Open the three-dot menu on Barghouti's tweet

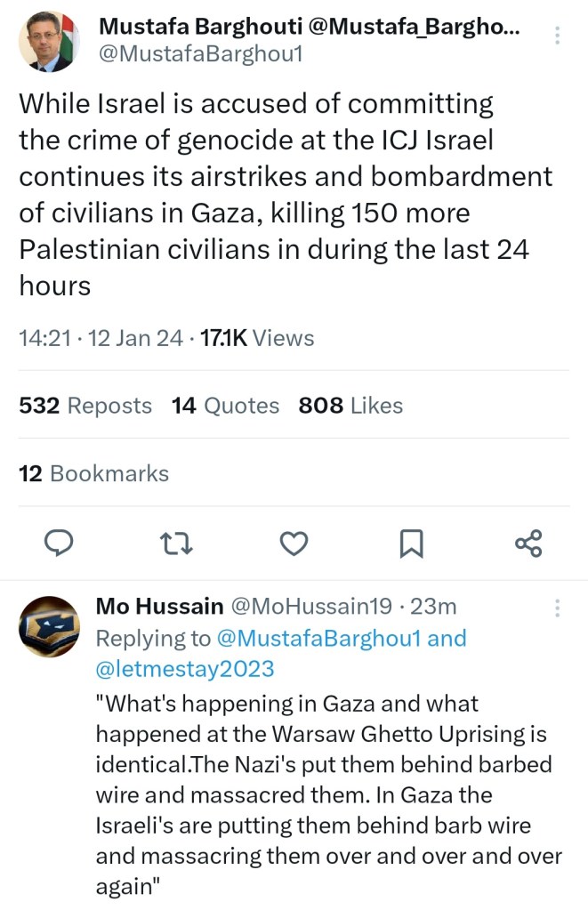(x=558, y=36)
